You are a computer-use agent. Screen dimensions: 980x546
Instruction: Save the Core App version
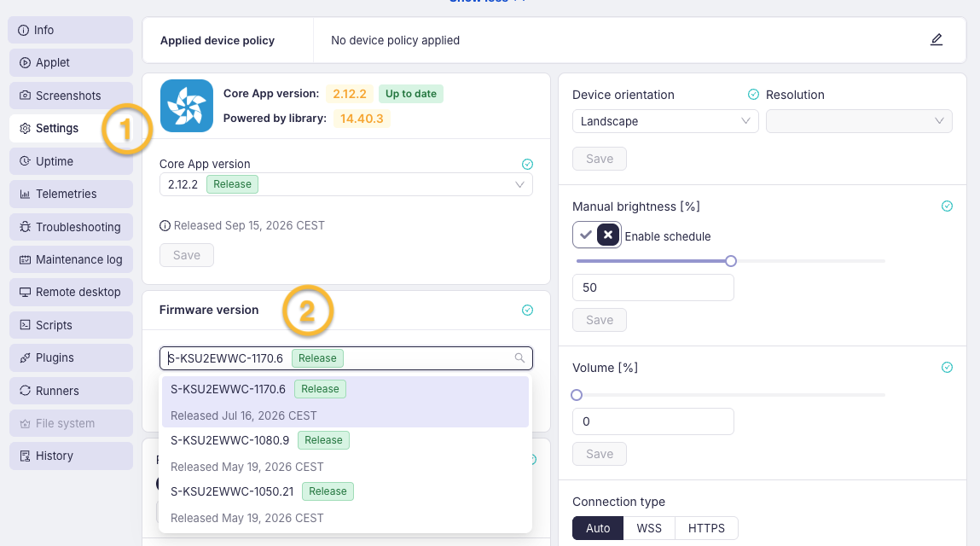[x=187, y=255]
